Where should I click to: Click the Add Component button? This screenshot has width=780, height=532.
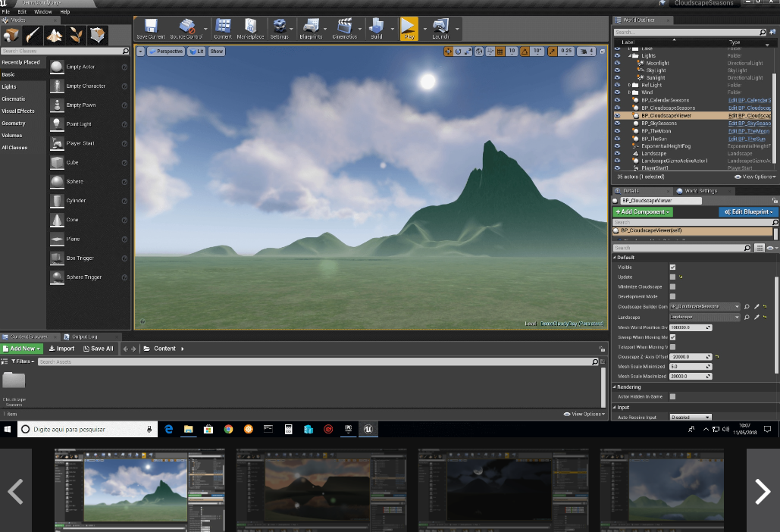tap(643, 211)
